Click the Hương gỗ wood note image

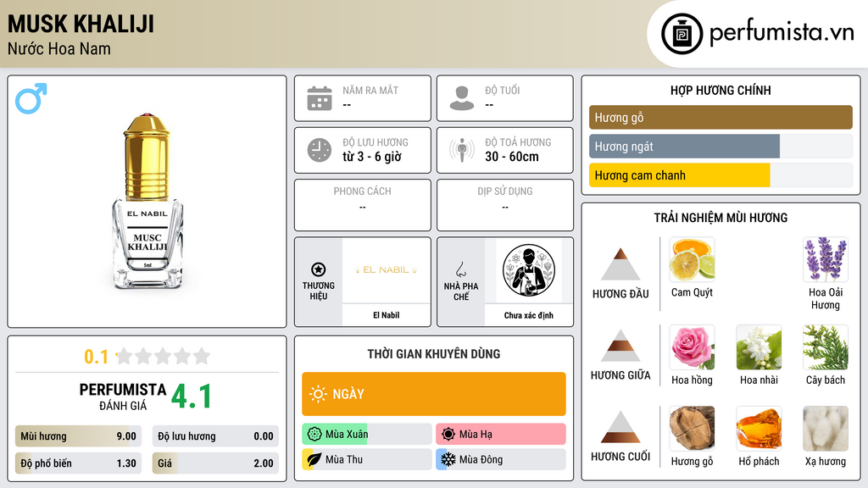[692, 428]
